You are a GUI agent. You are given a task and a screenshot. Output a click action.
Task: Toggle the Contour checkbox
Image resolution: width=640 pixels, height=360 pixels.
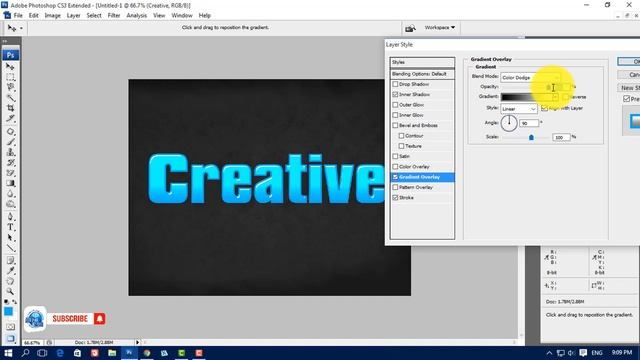tap(401, 136)
